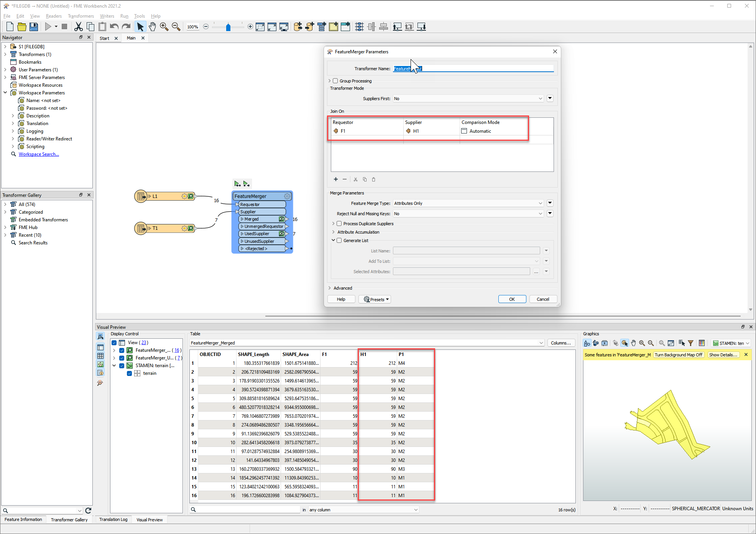This screenshot has width=756, height=534.
Task: Undo the last action in the toolbar
Action: pyautogui.click(x=114, y=26)
